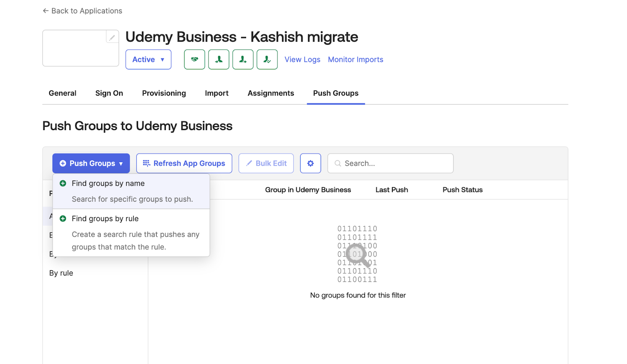Open the Active status dropdown
Screen dimensions: 627x364
(148, 60)
